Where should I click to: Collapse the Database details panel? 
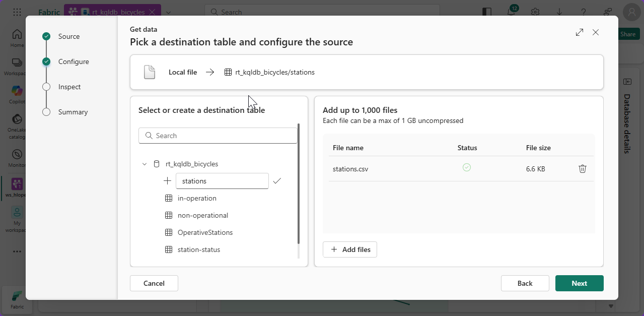(627, 82)
